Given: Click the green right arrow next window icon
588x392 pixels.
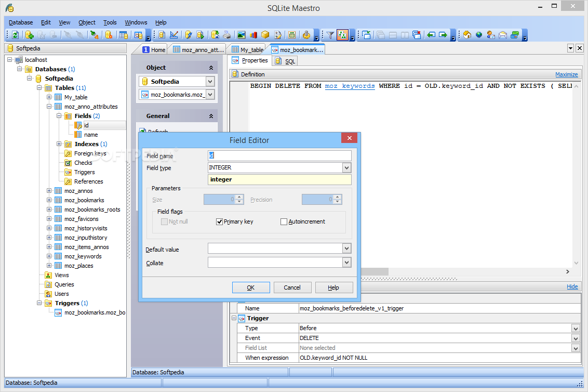Looking at the screenshot, I should tap(443, 35).
